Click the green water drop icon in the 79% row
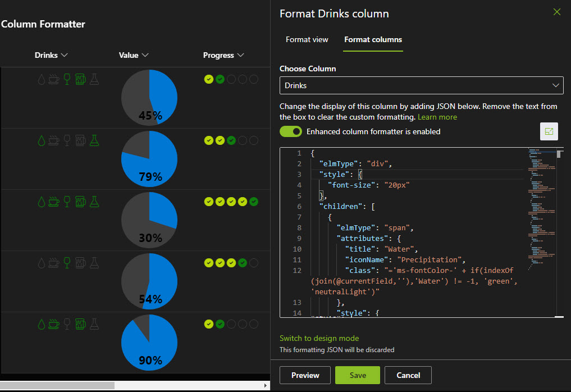 (x=41, y=140)
